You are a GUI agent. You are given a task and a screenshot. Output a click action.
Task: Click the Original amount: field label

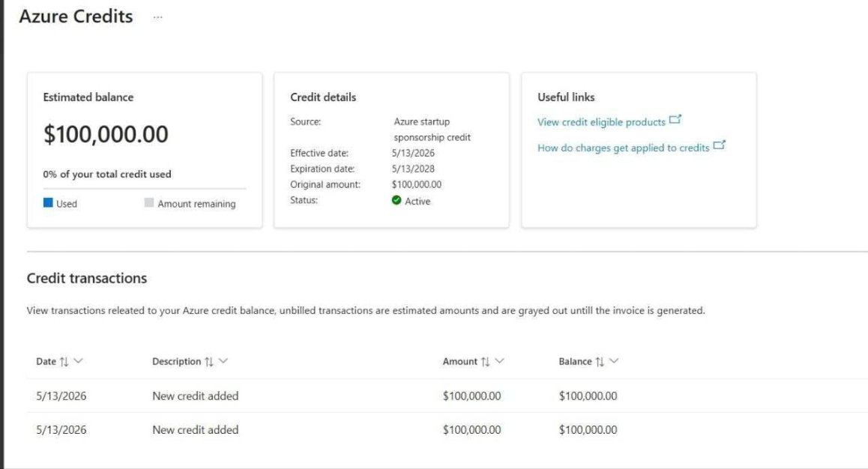pos(325,185)
